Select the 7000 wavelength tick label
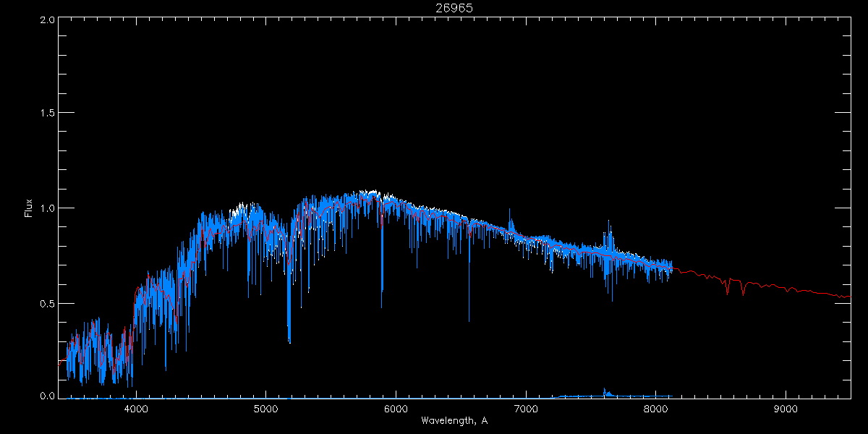 coord(526,409)
